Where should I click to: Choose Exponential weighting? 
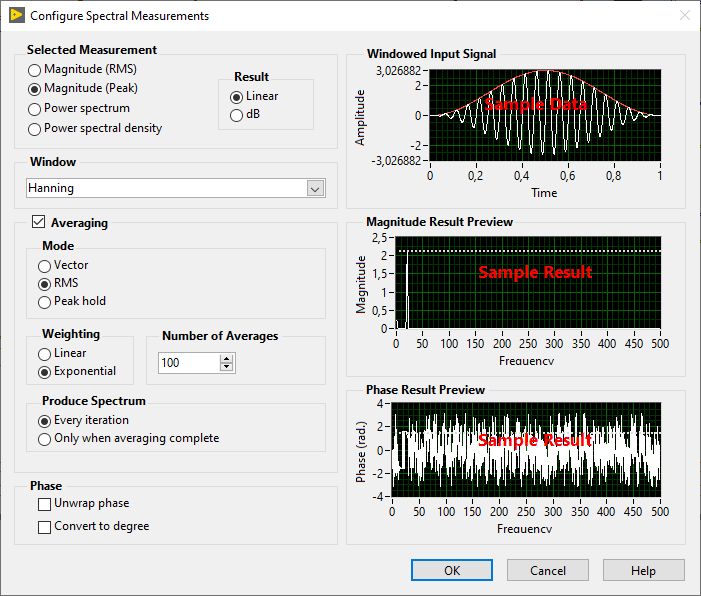pos(77,372)
